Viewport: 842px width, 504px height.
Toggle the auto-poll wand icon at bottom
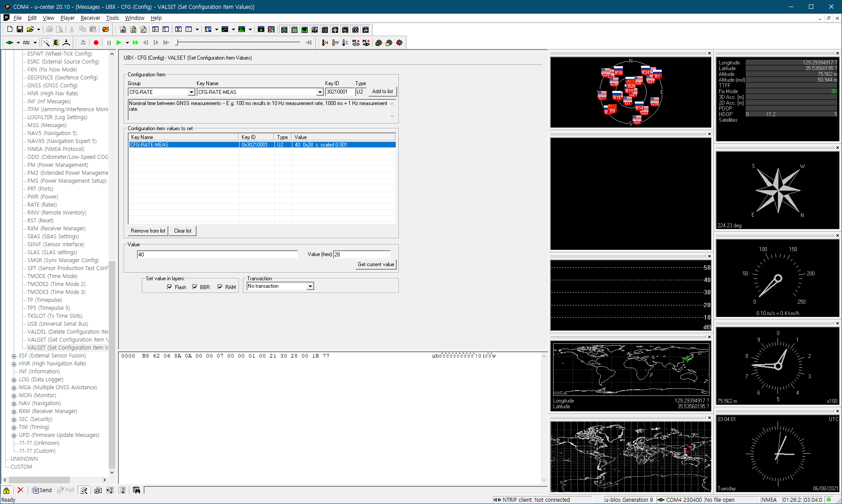pyautogui.click(x=84, y=490)
